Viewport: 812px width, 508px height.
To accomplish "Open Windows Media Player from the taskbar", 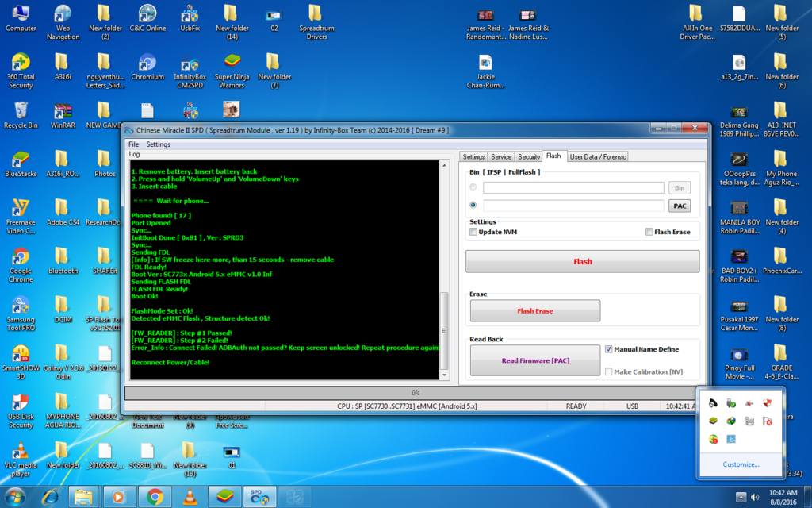I will [118, 497].
